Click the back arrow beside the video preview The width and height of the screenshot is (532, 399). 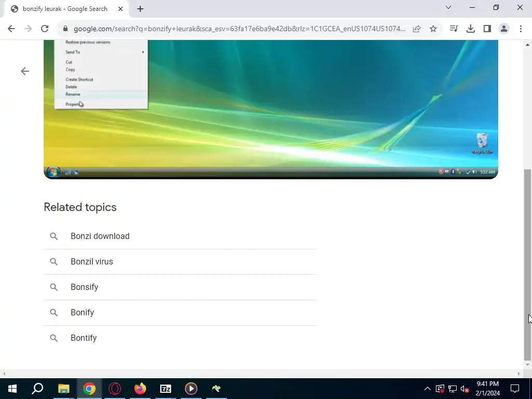click(x=25, y=71)
